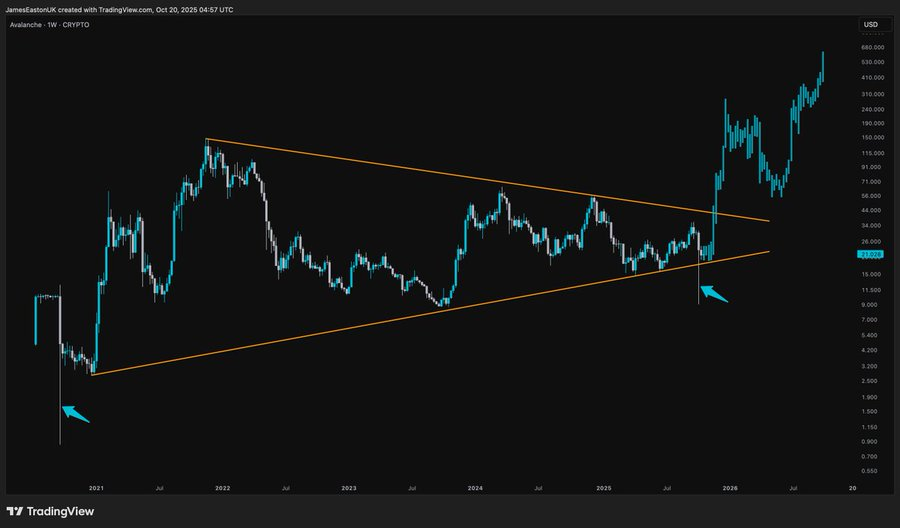Select the cyan arrow near 2025 wick
Viewport: 900px width, 528px height.
click(x=714, y=295)
